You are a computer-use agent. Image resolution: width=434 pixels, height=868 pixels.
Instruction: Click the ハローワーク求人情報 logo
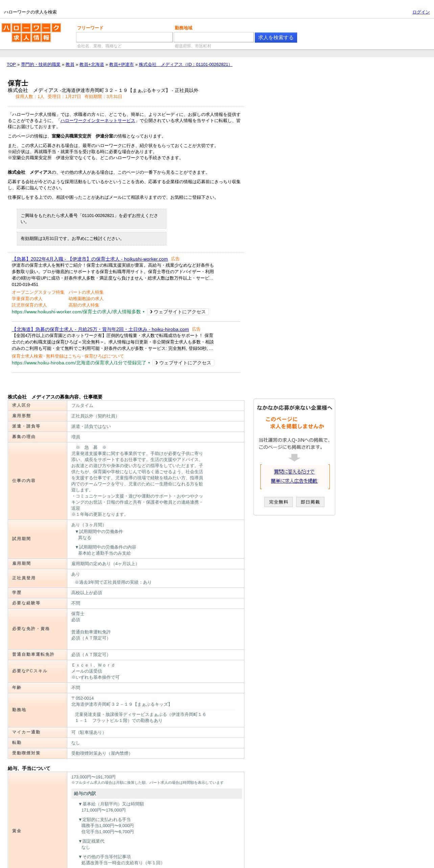31,32
